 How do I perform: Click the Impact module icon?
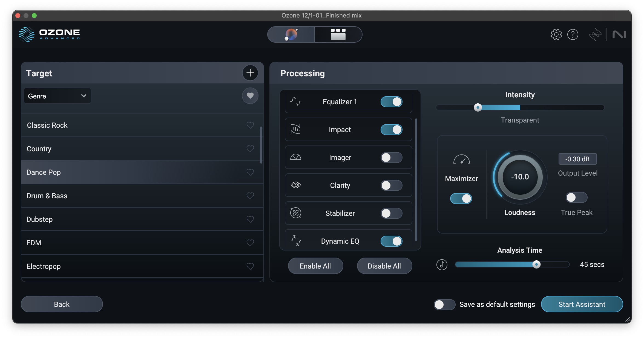[296, 129]
